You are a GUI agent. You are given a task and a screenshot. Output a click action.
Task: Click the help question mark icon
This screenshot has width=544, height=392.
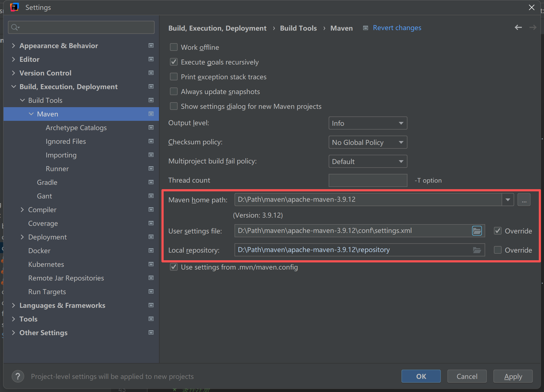(x=18, y=376)
